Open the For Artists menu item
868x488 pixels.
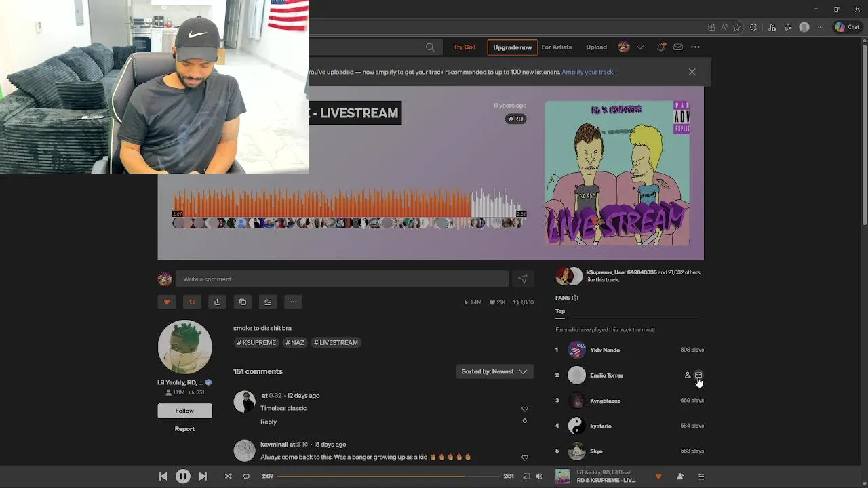coord(557,47)
